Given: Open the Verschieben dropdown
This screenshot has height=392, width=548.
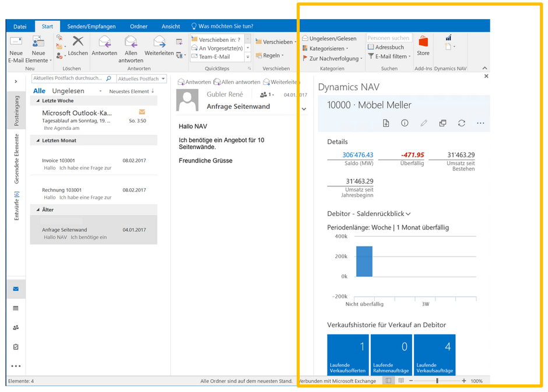Looking at the screenshot, I should (x=276, y=41).
